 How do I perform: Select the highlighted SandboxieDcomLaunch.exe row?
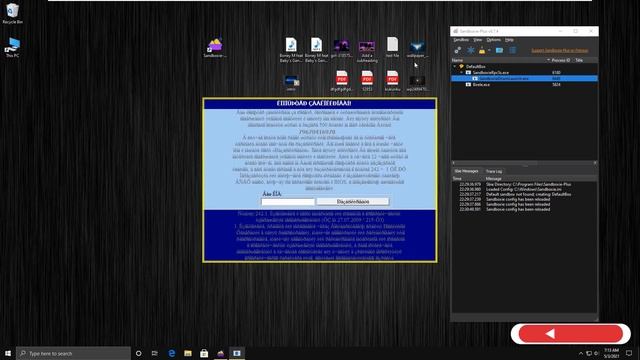click(x=524, y=78)
